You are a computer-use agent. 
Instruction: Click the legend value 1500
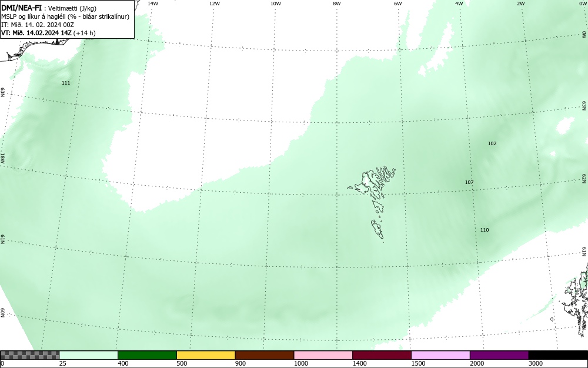pos(418,363)
